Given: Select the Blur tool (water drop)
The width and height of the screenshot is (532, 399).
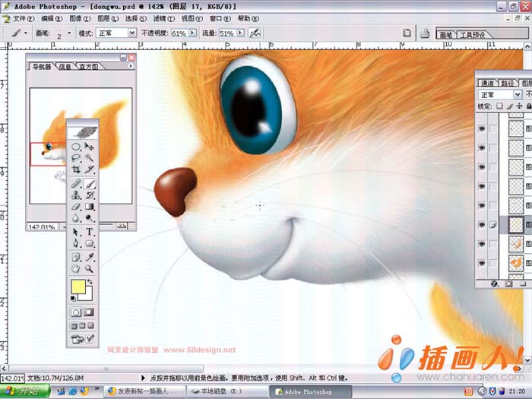Looking at the screenshot, I should pos(76,217).
